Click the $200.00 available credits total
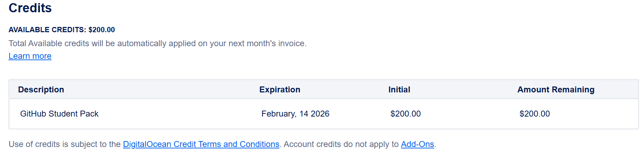The width and height of the screenshot is (644, 154). (x=102, y=30)
